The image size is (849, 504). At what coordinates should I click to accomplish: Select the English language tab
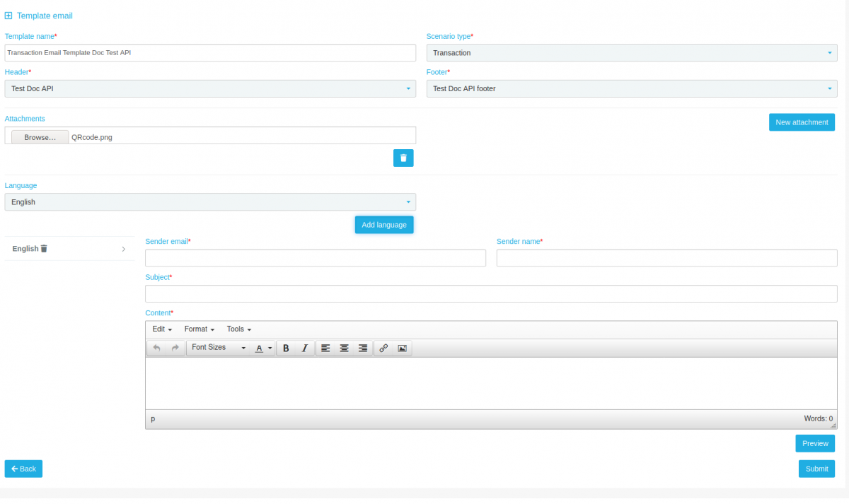pyautogui.click(x=69, y=249)
